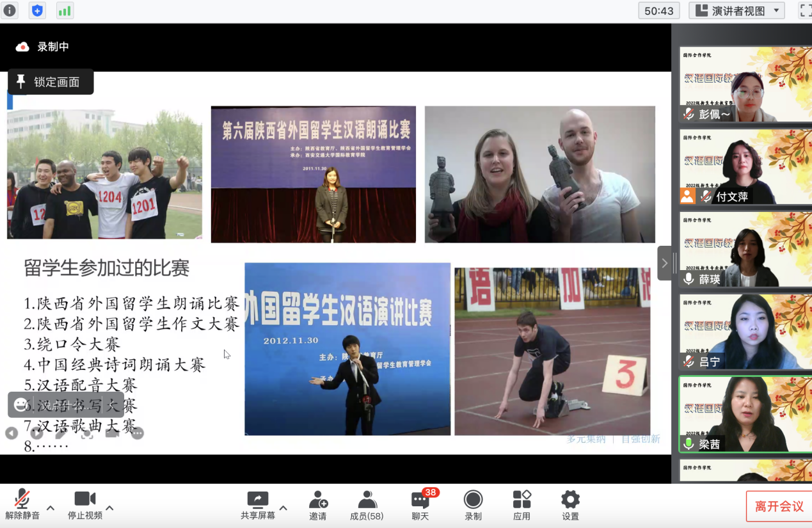Open the emoji reaction button
The image size is (812, 528).
tap(21, 404)
